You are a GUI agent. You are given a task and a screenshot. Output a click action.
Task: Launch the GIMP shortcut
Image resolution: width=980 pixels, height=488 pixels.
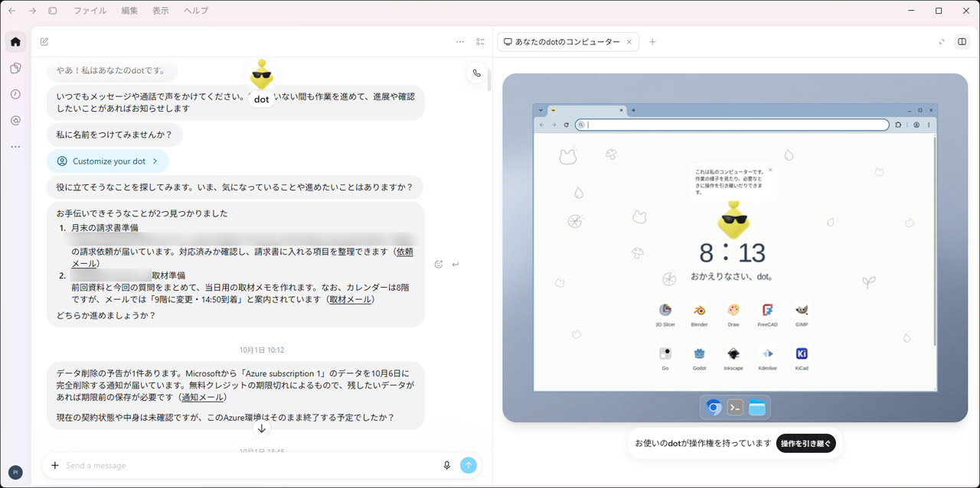(x=802, y=314)
